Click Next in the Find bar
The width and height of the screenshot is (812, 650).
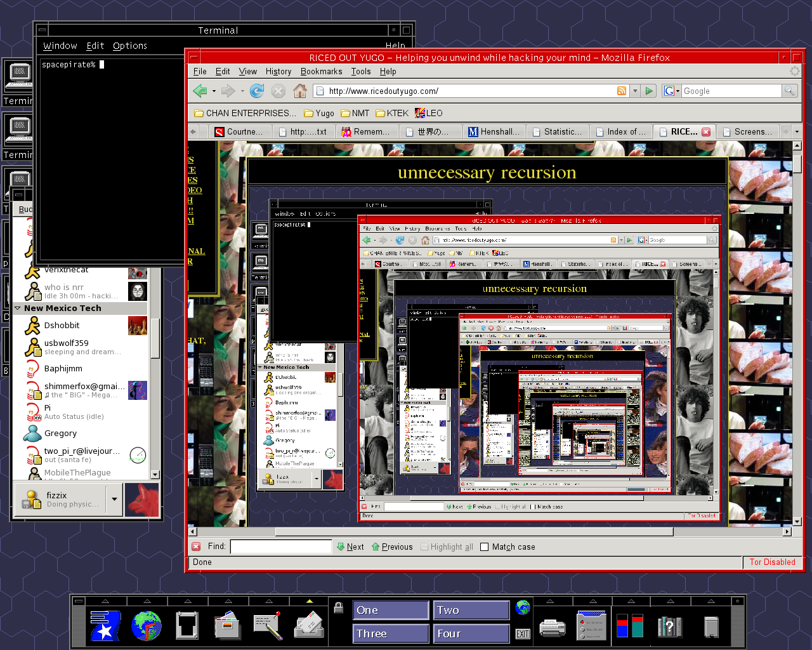[350, 547]
